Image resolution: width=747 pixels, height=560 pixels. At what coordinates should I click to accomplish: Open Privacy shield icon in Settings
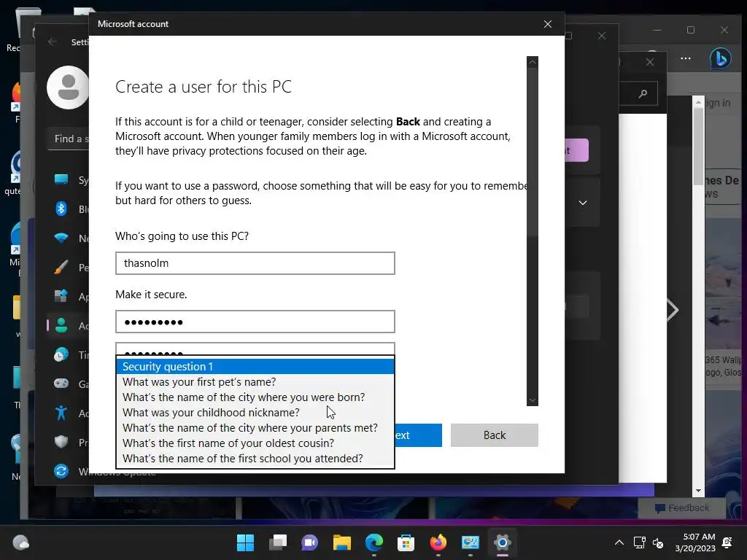(61, 442)
